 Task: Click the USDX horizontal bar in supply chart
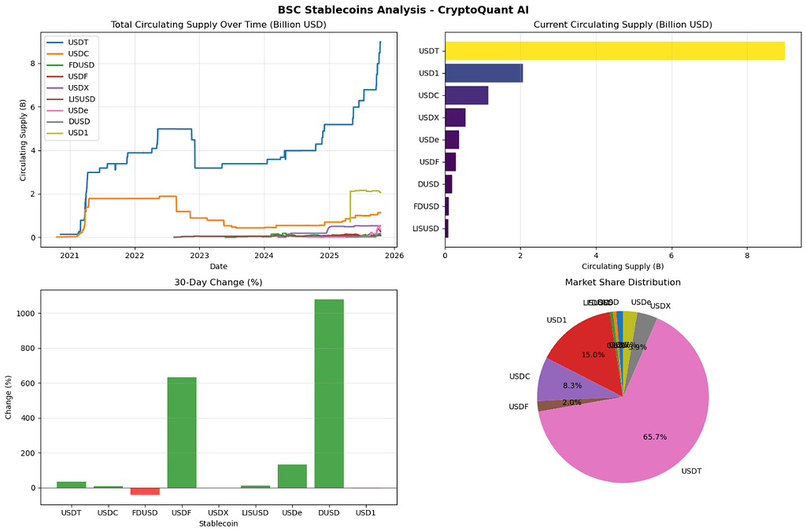(455, 117)
